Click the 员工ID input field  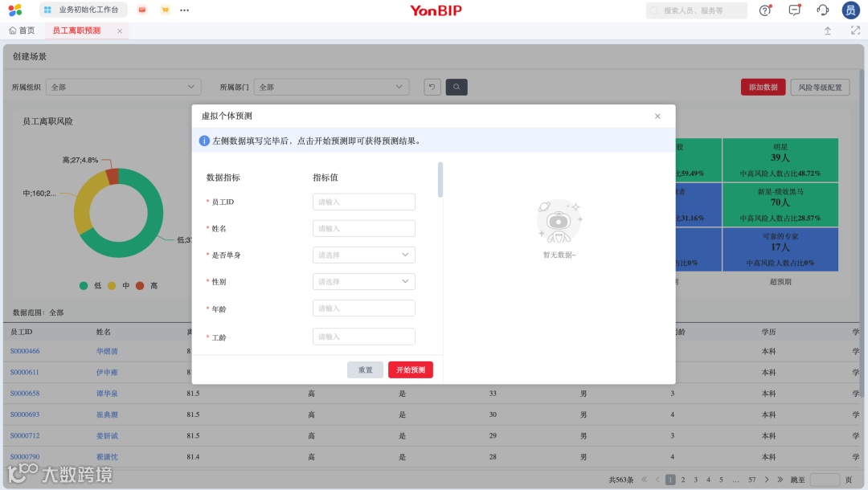coord(364,202)
